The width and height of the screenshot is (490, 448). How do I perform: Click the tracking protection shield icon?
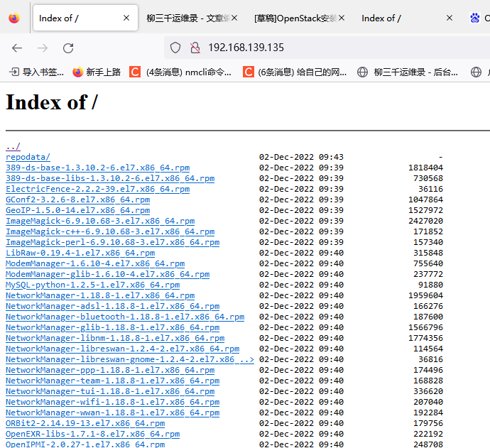coord(175,48)
